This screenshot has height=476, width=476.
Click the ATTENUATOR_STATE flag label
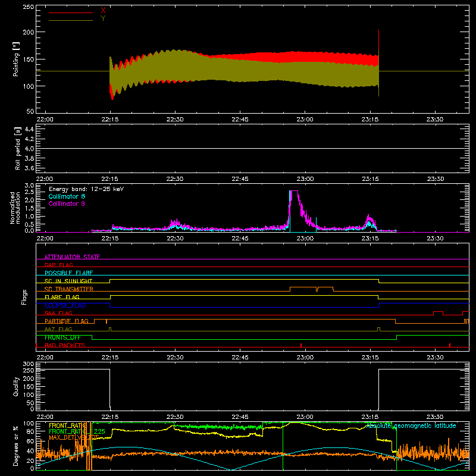72,257
